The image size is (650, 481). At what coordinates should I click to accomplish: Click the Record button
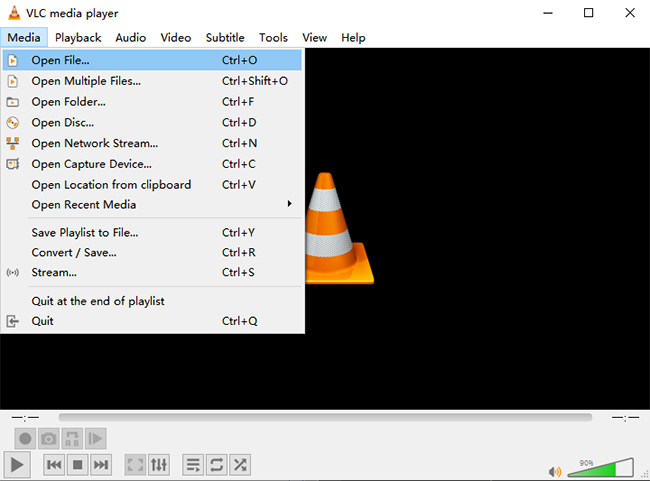coord(25,438)
